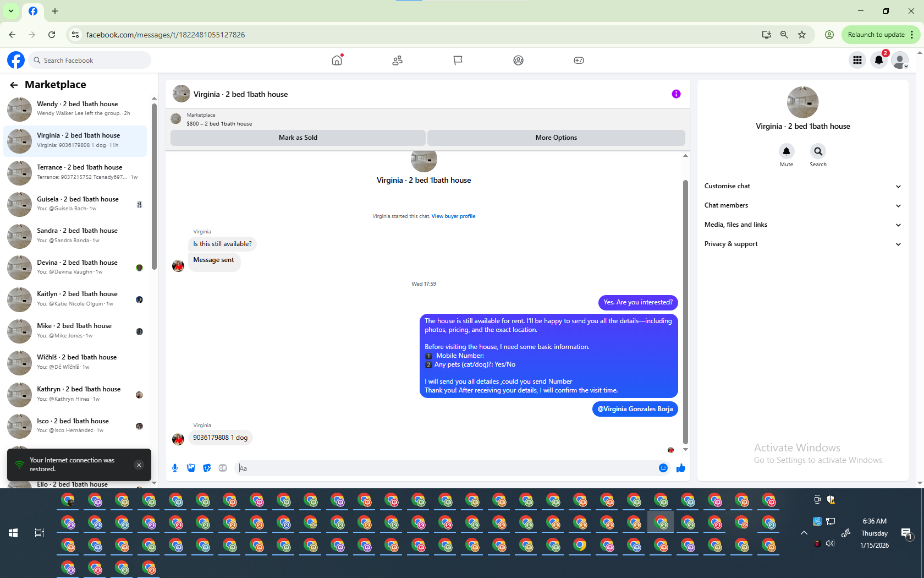
Task: Open the Mike 2 bed 1bath chat
Action: coord(75,331)
